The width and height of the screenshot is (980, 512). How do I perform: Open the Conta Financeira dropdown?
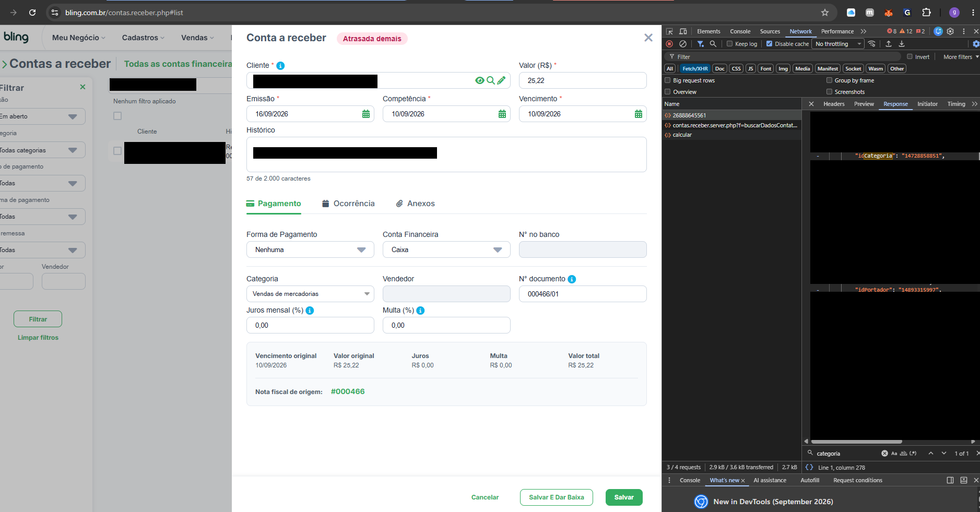point(446,249)
